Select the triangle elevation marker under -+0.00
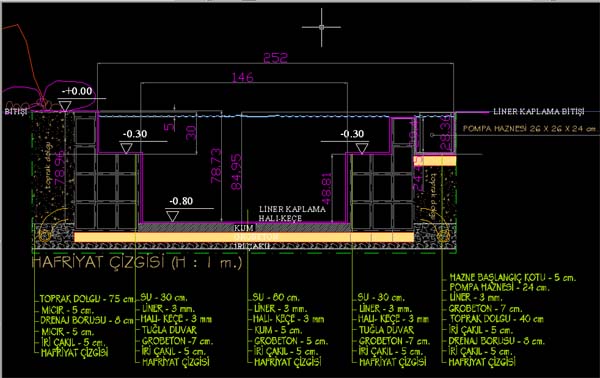The height and width of the screenshot is (378, 600). point(65,106)
